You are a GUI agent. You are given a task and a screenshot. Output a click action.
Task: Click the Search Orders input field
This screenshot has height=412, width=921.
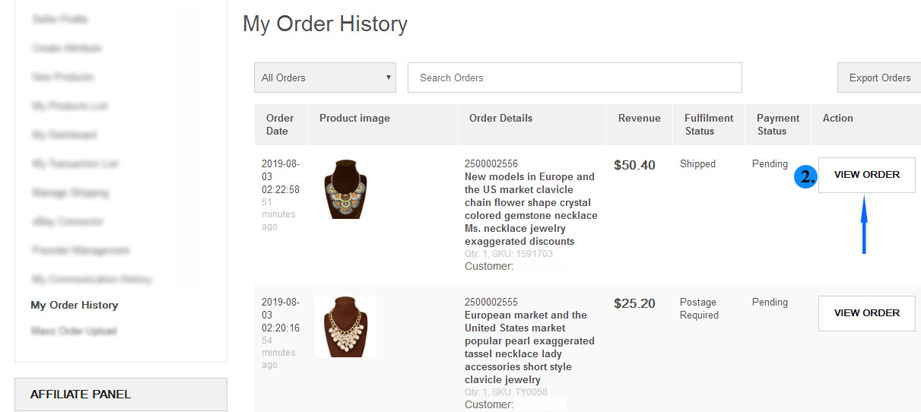[574, 78]
